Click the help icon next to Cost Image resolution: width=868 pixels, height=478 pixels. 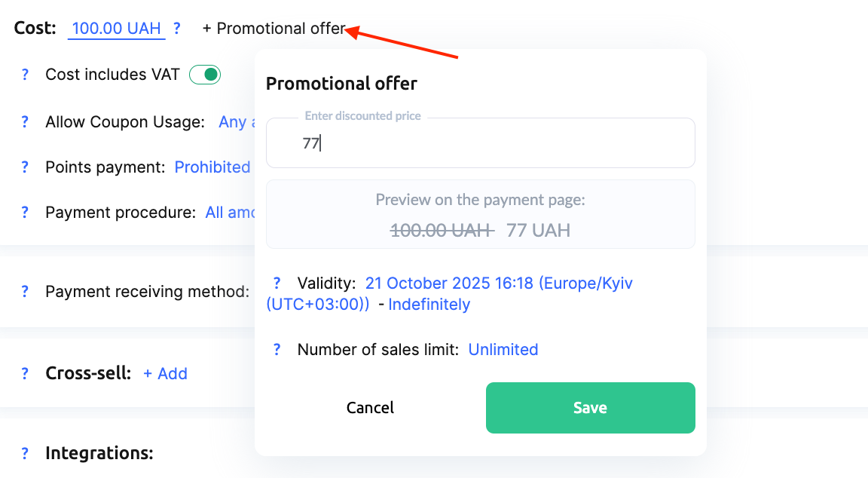177,29
